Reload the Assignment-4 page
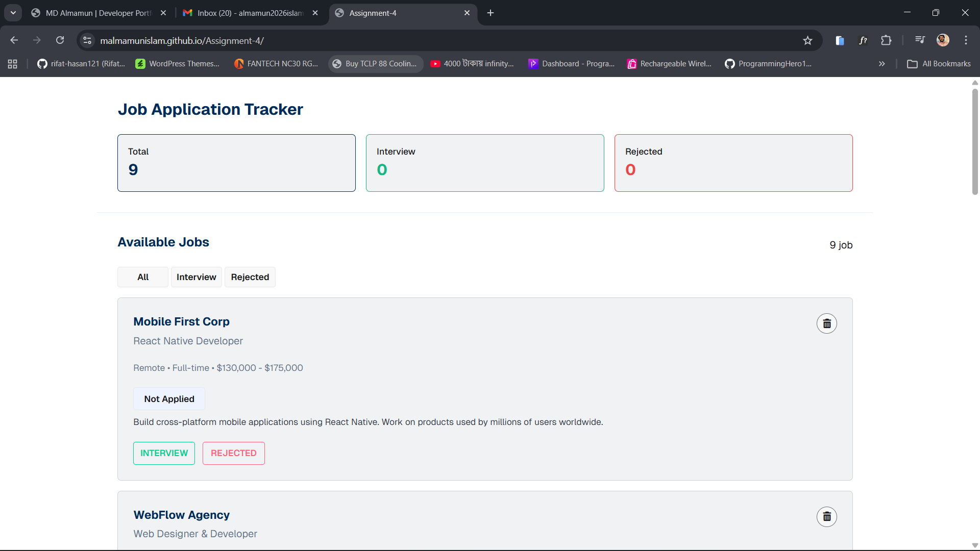980x551 pixels. tap(60, 40)
